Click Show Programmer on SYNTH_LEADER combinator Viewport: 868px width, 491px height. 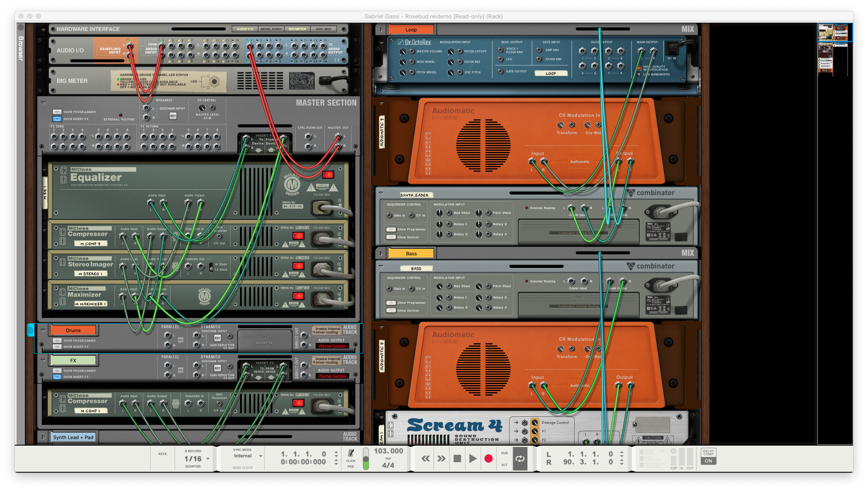click(391, 229)
